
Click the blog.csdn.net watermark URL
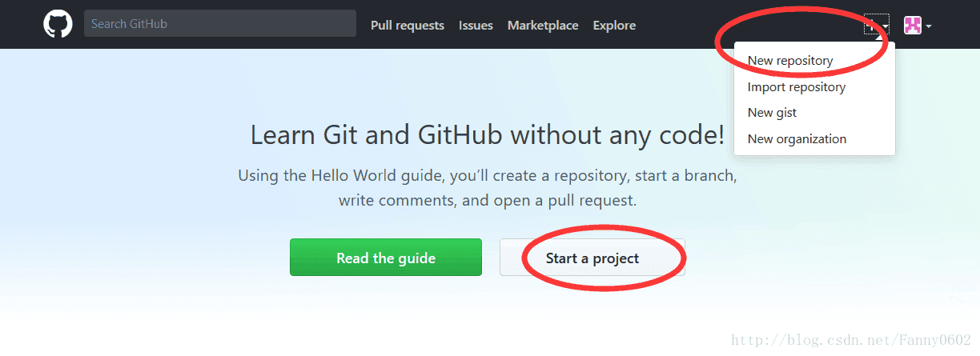pos(851,341)
